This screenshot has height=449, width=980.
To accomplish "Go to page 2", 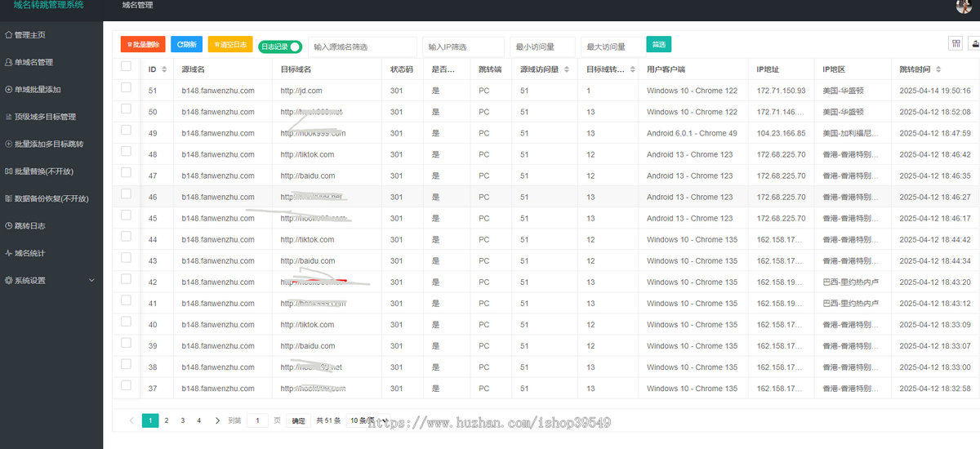I will click(167, 420).
